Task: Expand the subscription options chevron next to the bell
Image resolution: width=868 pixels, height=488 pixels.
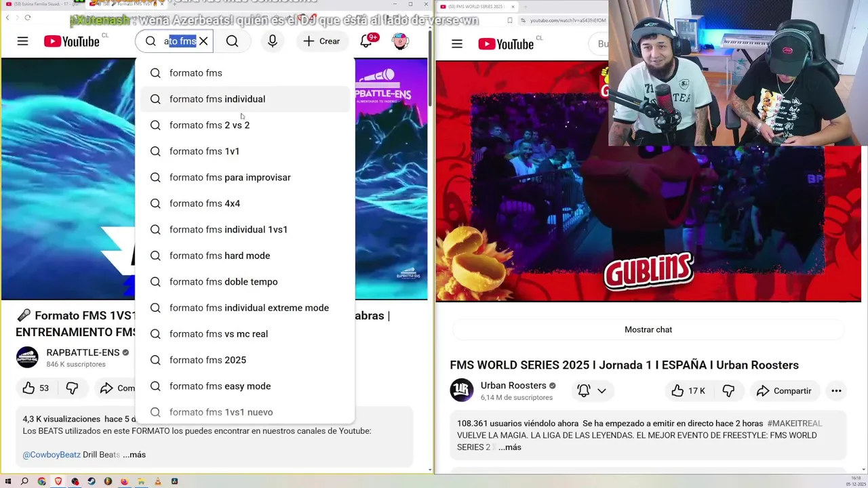Action: coord(601,390)
